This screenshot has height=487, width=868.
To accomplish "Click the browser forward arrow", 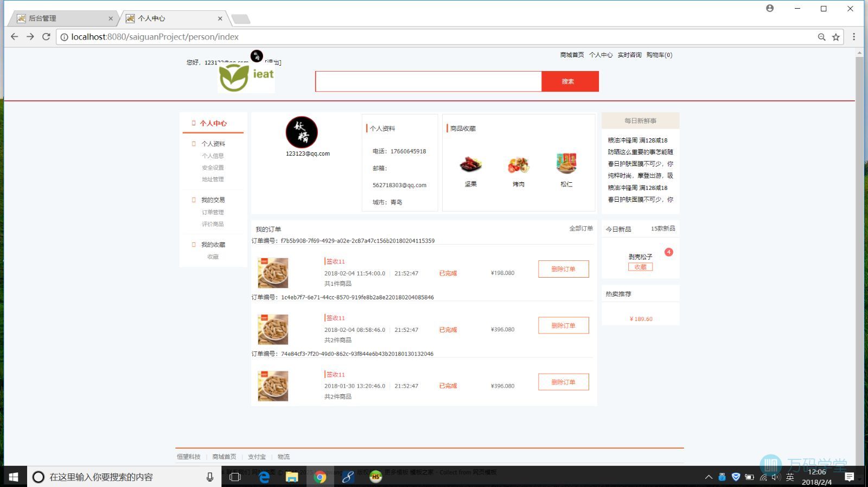I will point(30,37).
